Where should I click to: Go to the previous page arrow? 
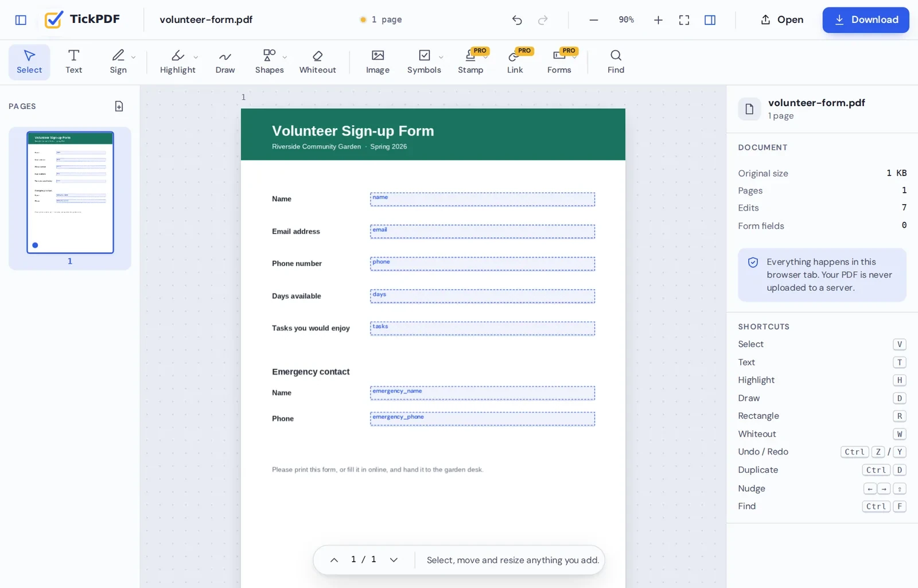[334, 560]
